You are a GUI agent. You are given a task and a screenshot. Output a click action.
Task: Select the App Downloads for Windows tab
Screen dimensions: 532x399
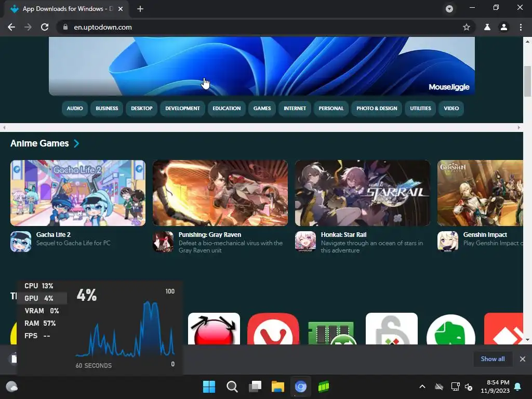point(66,9)
